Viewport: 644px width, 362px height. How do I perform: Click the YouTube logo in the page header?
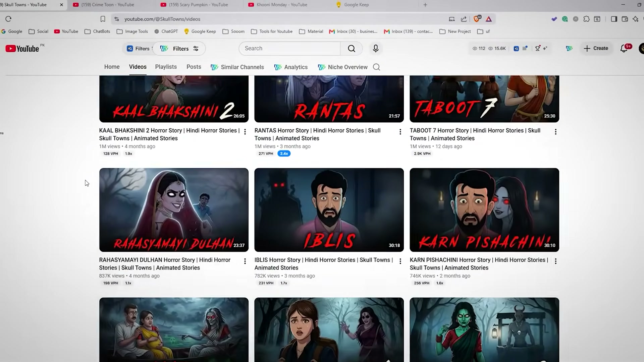click(x=22, y=49)
